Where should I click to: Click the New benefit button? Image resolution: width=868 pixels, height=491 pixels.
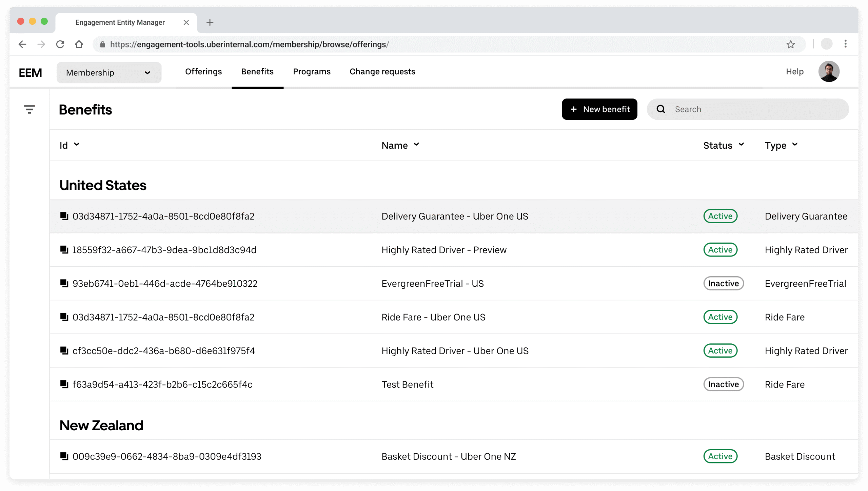pyautogui.click(x=599, y=109)
